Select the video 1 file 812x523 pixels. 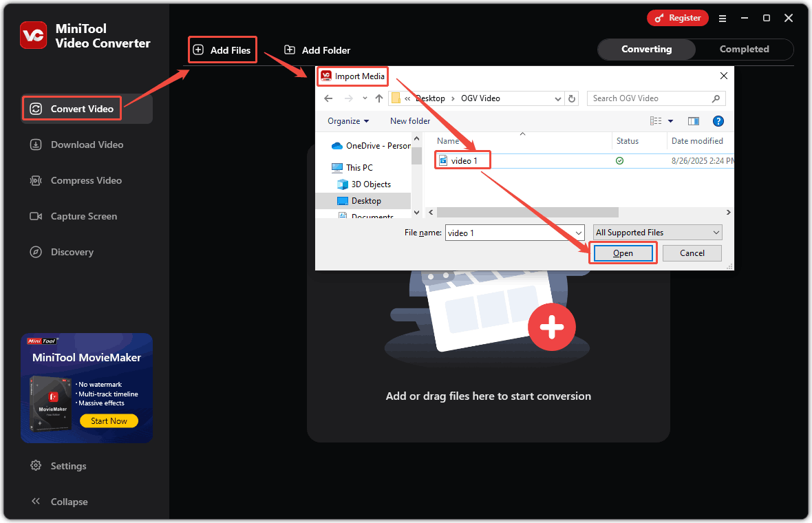[x=464, y=161]
